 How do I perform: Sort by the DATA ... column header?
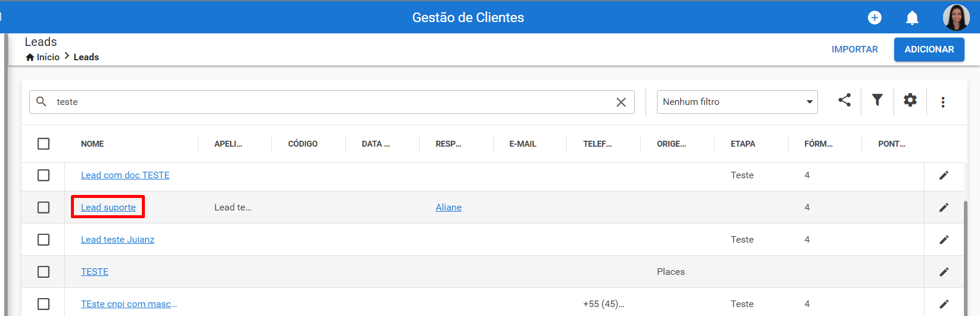coord(376,144)
